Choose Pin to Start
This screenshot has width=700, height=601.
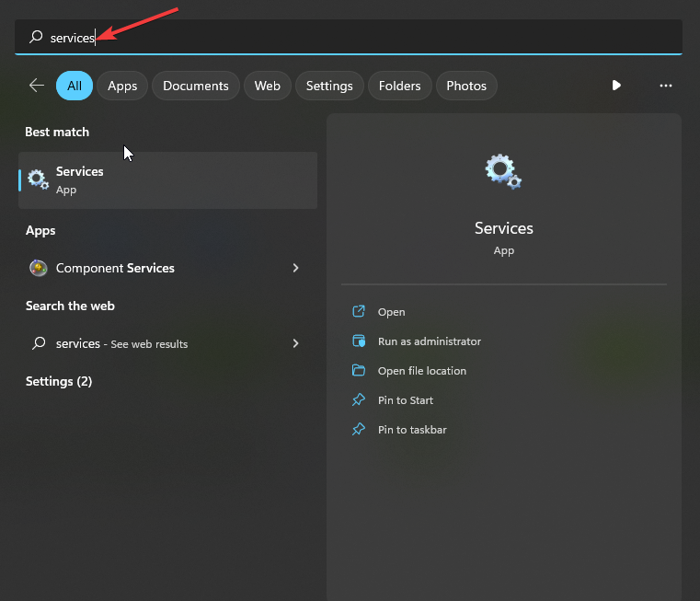click(x=406, y=400)
